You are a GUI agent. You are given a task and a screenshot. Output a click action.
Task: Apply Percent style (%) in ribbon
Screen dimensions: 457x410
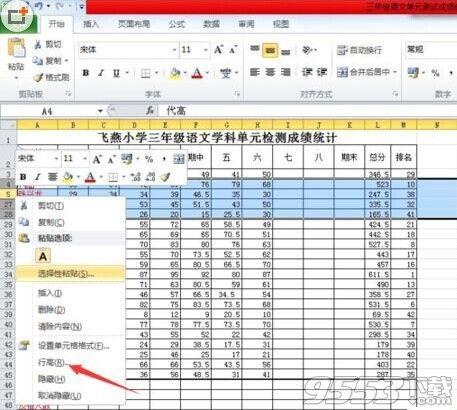[x=435, y=73]
